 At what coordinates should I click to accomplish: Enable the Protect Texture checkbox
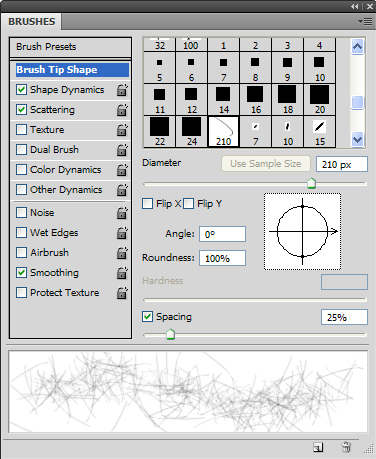21,293
